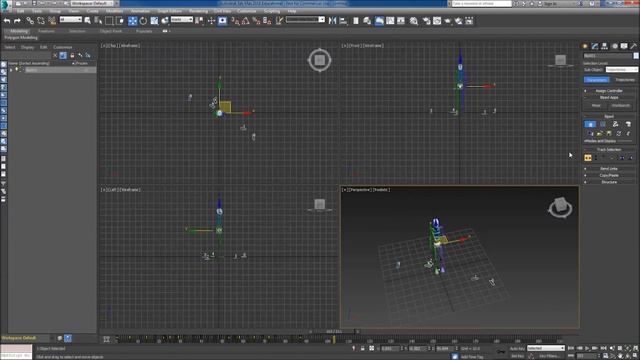Open the Material Editor icon
Image resolution: width=640 pixels, height=360 pixels.
414,21
